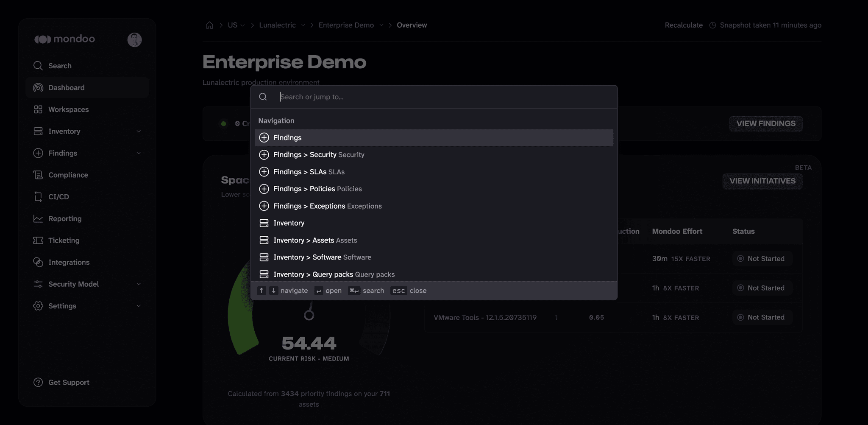Click the mondoo logo
Image resolution: width=868 pixels, height=425 pixels.
point(64,39)
